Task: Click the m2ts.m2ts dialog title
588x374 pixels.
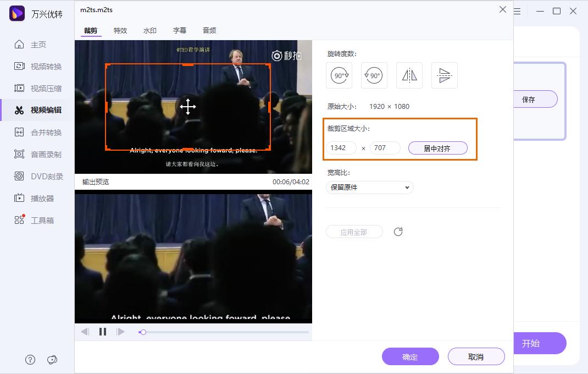Action: coord(96,10)
